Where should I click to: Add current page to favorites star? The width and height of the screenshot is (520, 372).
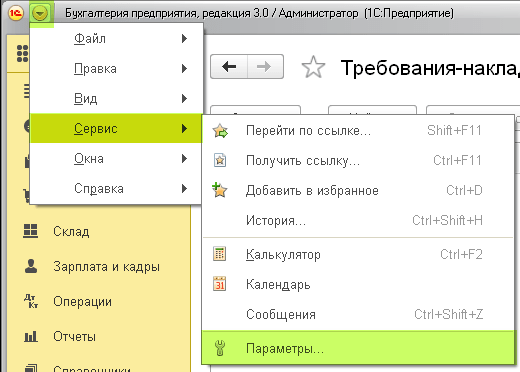tap(313, 67)
